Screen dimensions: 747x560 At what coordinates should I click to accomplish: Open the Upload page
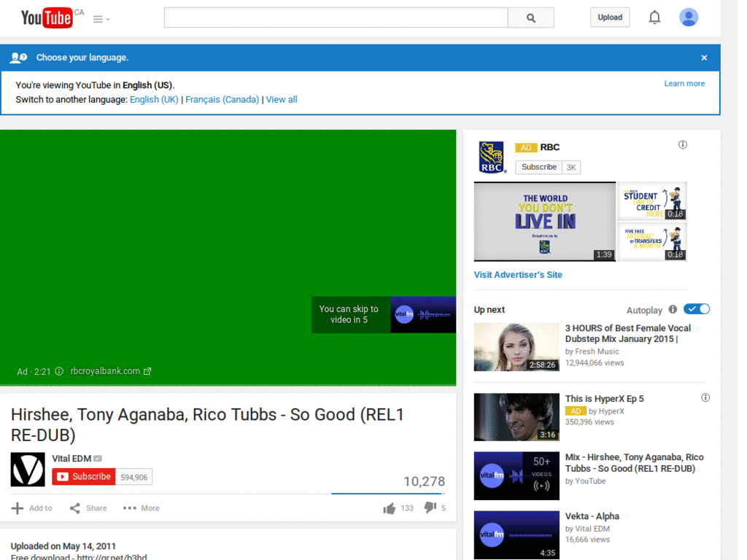point(610,17)
